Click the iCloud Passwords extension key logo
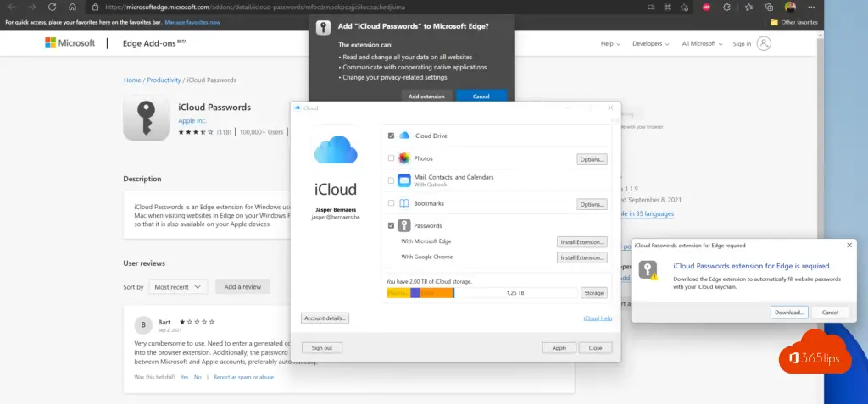The image size is (868, 404). click(x=147, y=117)
